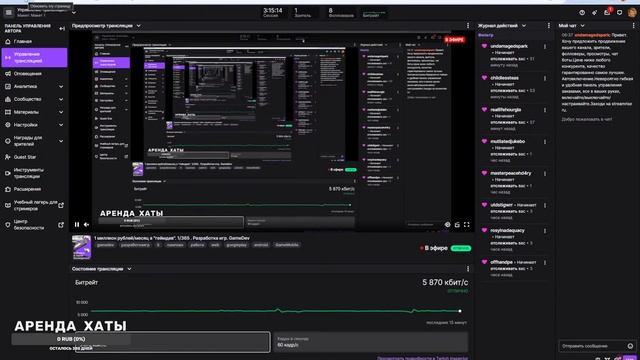Viewport: 640px width, 360px height.
Task: Open options for offhandpe follow event
Action: tap(545, 263)
